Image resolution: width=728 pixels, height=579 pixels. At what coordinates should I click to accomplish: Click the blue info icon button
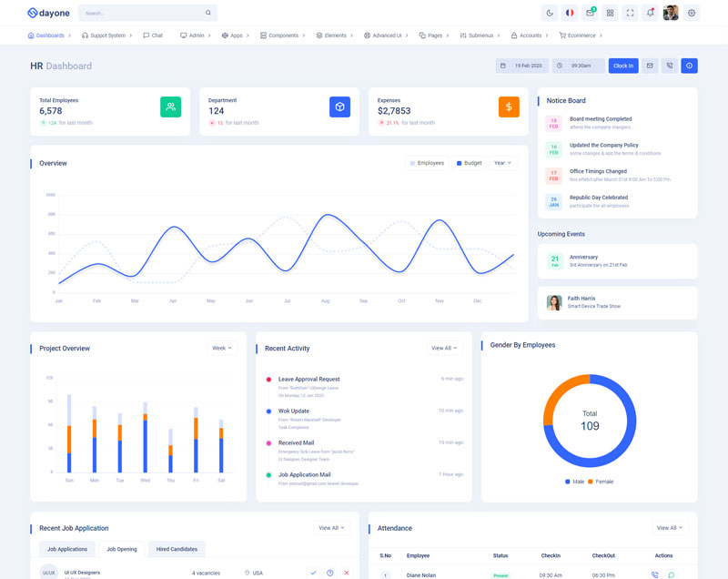pos(690,66)
